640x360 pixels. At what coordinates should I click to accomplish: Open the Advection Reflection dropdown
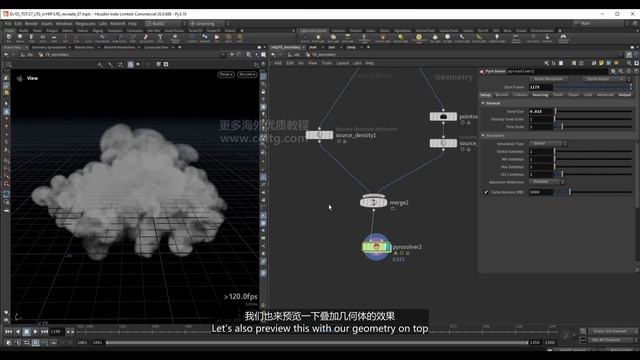coord(547,182)
